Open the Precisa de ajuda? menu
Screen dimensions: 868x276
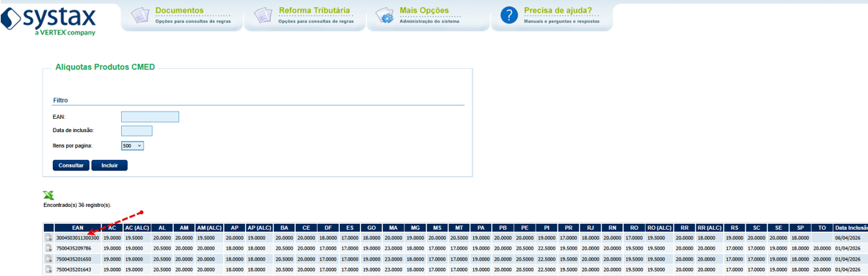tap(558, 10)
